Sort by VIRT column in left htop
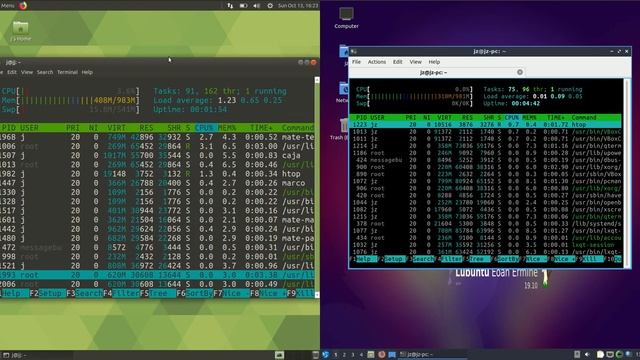Image resolution: width=640 pixels, height=360 pixels. (116, 128)
